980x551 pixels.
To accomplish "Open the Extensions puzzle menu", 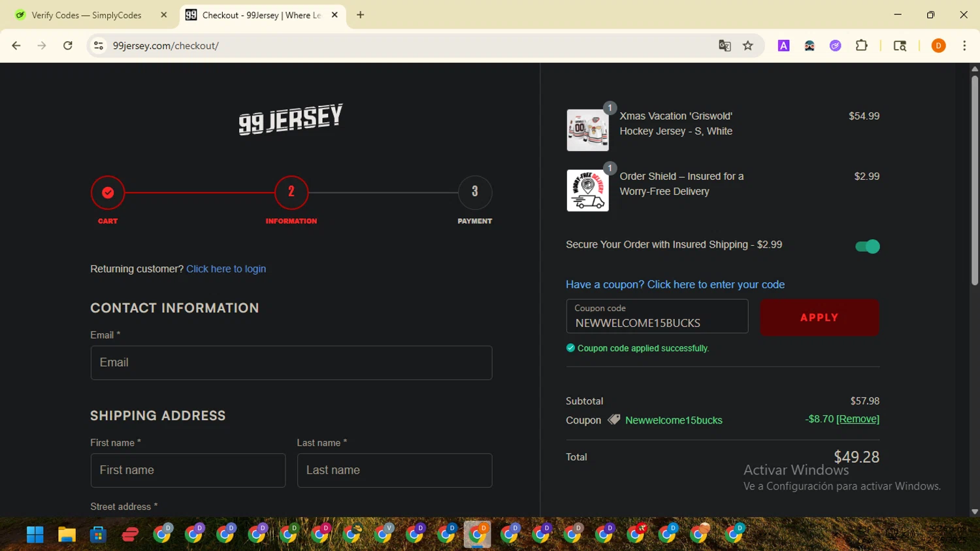I will point(862,46).
